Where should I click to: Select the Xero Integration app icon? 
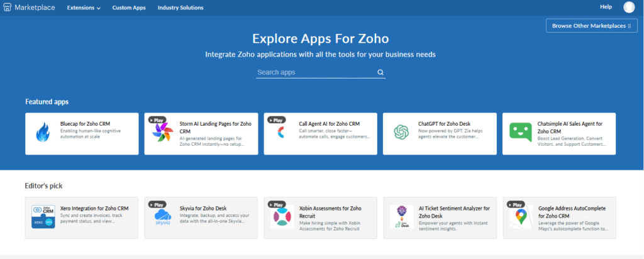click(43, 218)
